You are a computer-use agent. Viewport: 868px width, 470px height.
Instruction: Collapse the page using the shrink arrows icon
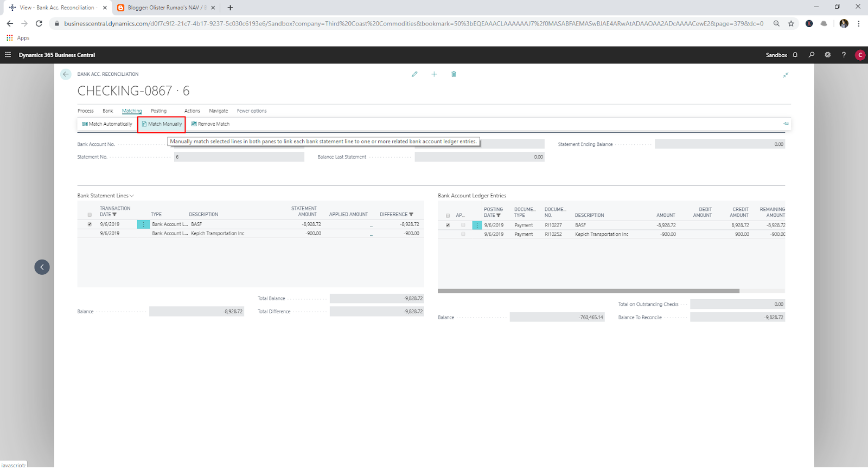tap(786, 75)
